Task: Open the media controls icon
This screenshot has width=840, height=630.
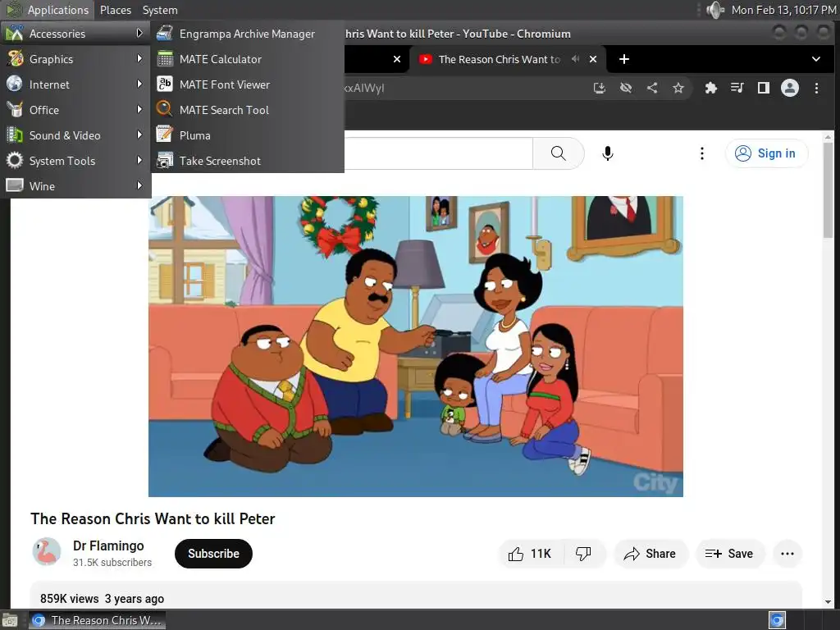Action: [x=737, y=89]
